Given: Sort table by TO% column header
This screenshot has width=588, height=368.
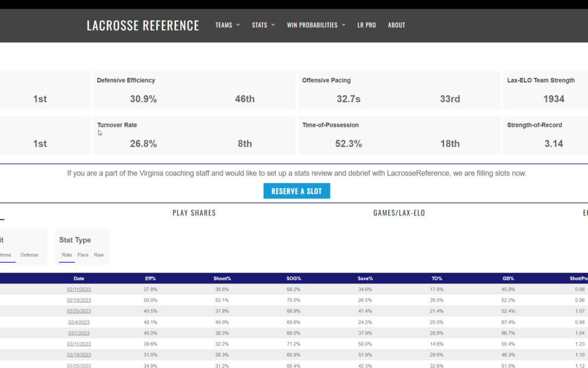Looking at the screenshot, I should [437, 279].
